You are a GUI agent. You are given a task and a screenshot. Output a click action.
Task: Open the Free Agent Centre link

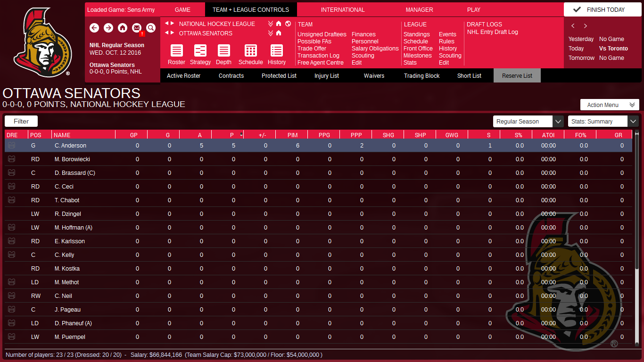tap(321, 62)
